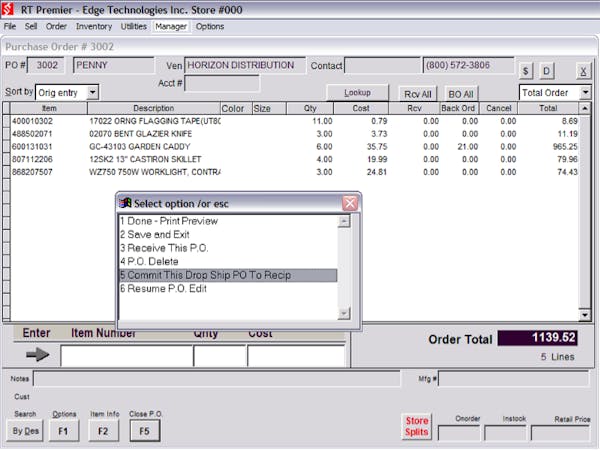
Task: Click the Description column header
Action: 153,108
